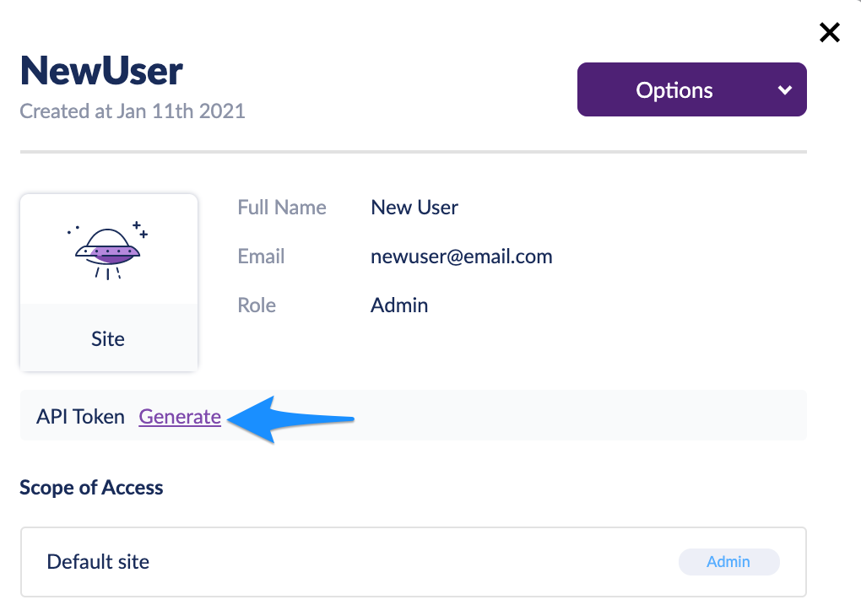This screenshot has height=616, width=861.
Task: Click the Generate API token link
Action: [180, 417]
